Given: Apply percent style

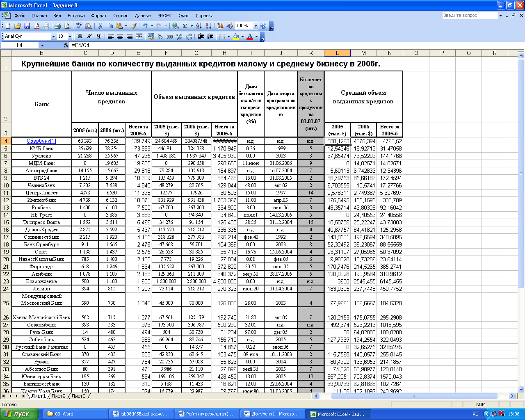Looking at the screenshot, I should point(160,37).
